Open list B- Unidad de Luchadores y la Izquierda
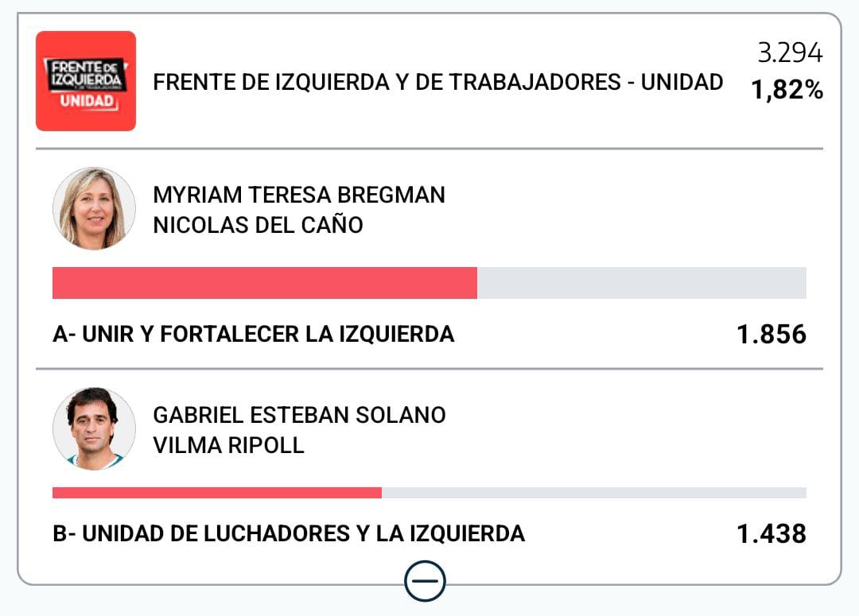The height and width of the screenshot is (616, 859). (x=288, y=533)
